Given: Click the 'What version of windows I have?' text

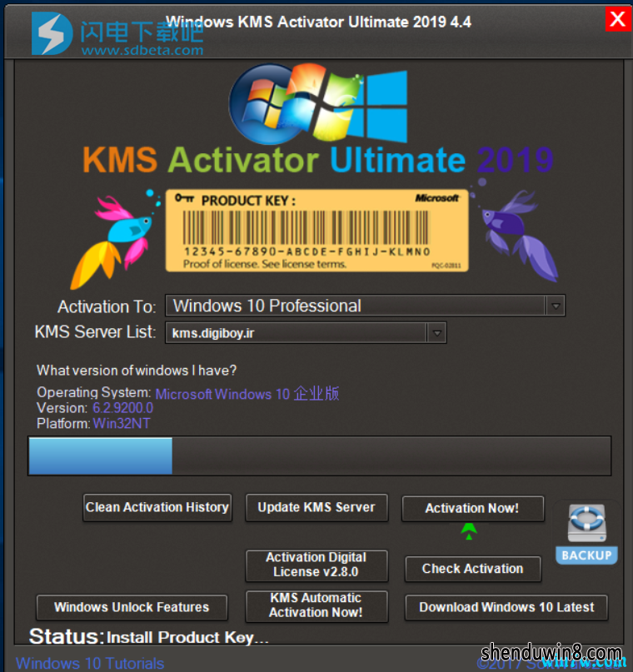Looking at the screenshot, I should [137, 371].
